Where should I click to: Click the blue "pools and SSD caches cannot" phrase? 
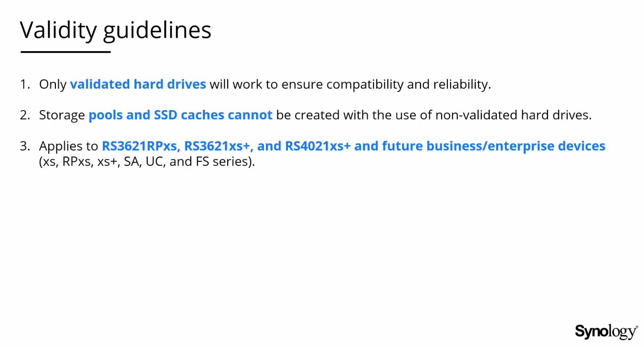(180, 115)
